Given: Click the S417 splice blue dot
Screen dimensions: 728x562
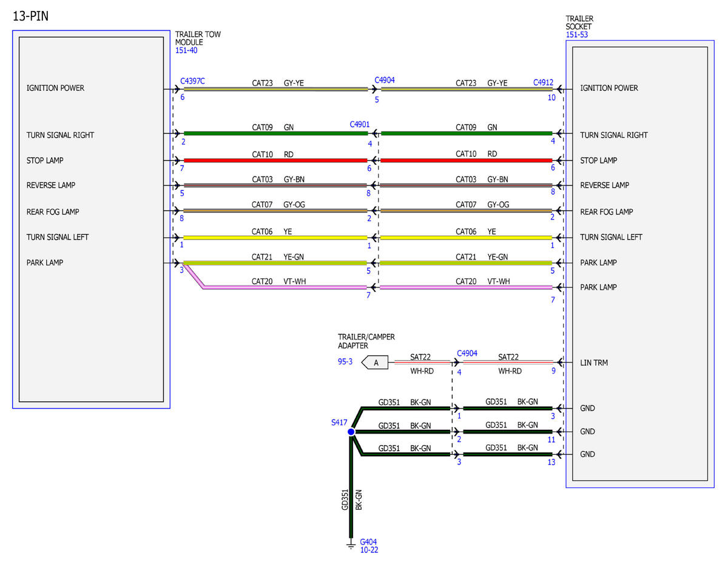Looking at the screenshot, I should [x=351, y=432].
